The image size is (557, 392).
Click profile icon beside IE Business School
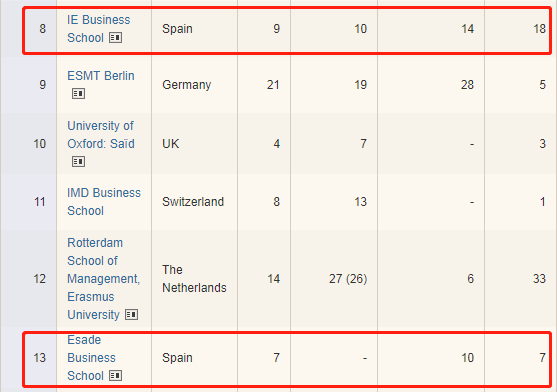coord(115,38)
